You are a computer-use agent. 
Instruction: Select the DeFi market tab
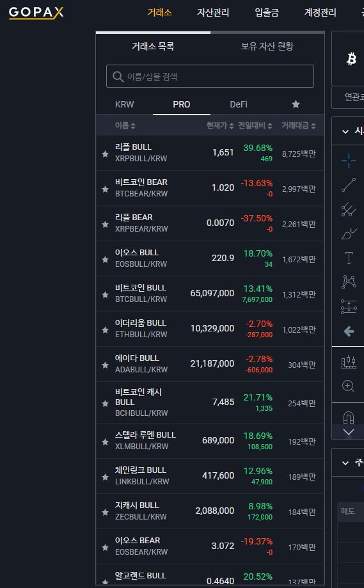click(x=239, y=104)
